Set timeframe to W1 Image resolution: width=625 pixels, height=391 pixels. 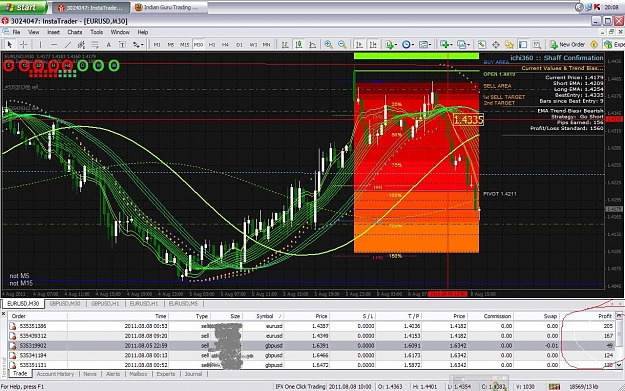[x=253, y=45]
